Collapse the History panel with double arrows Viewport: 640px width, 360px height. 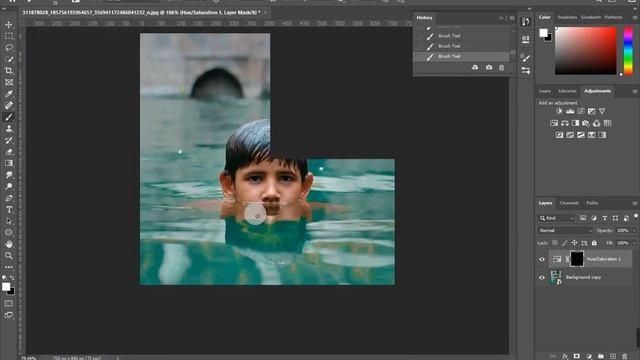[501, 18]
